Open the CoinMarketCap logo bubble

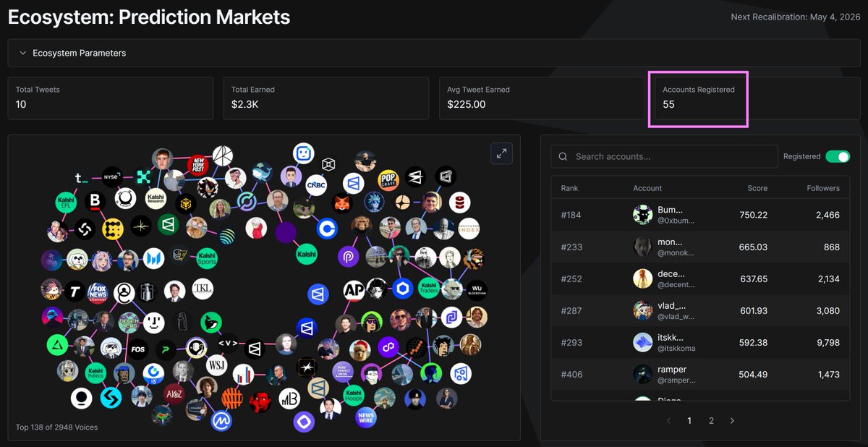point(221,420)
